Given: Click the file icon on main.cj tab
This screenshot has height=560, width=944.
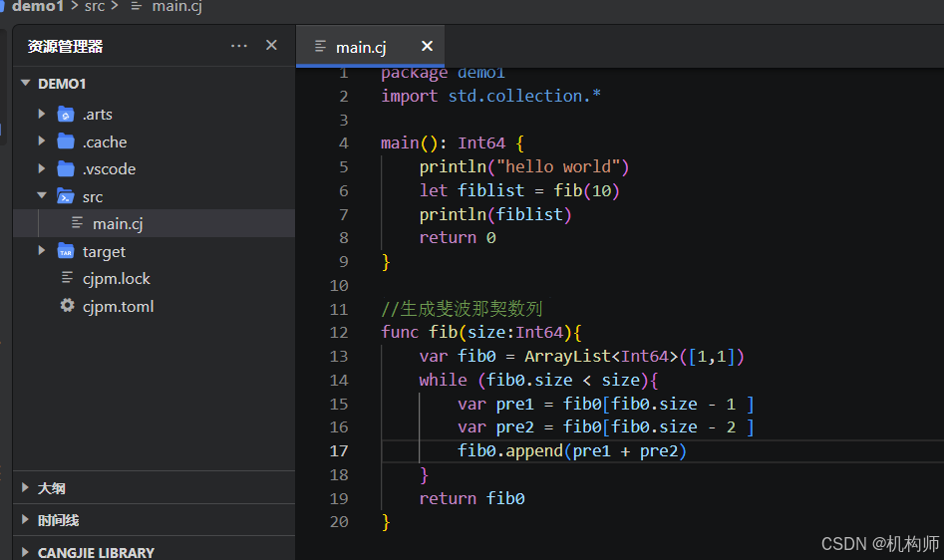Looking at the screenshot, I should 320,46.
